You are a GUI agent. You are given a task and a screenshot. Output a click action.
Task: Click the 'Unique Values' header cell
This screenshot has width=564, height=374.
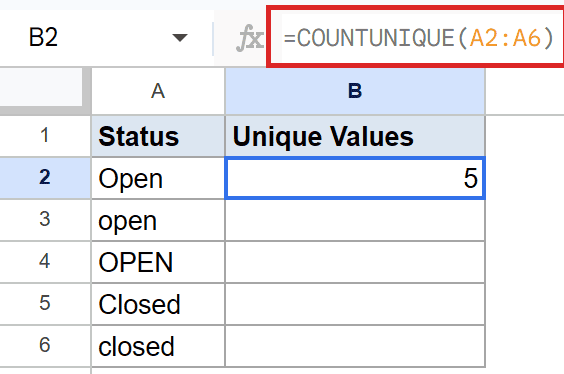355,136
